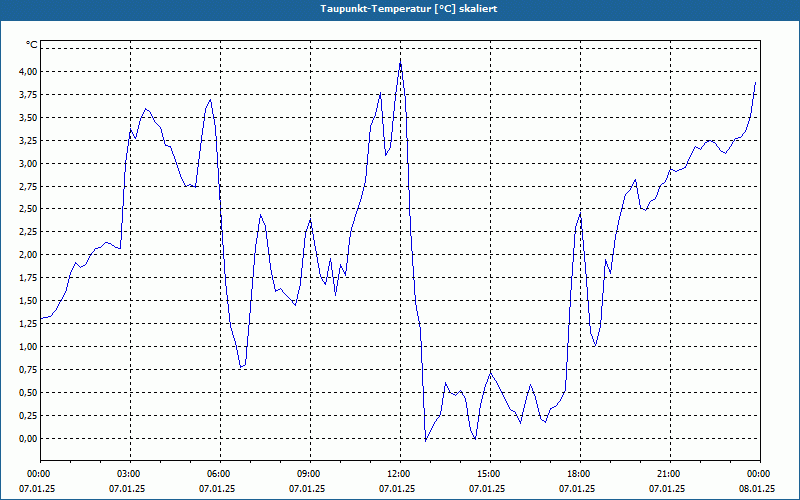Click the 1,00 y-axis value
The width and height of the screenshot is (800, 500).
click(28, 346)
